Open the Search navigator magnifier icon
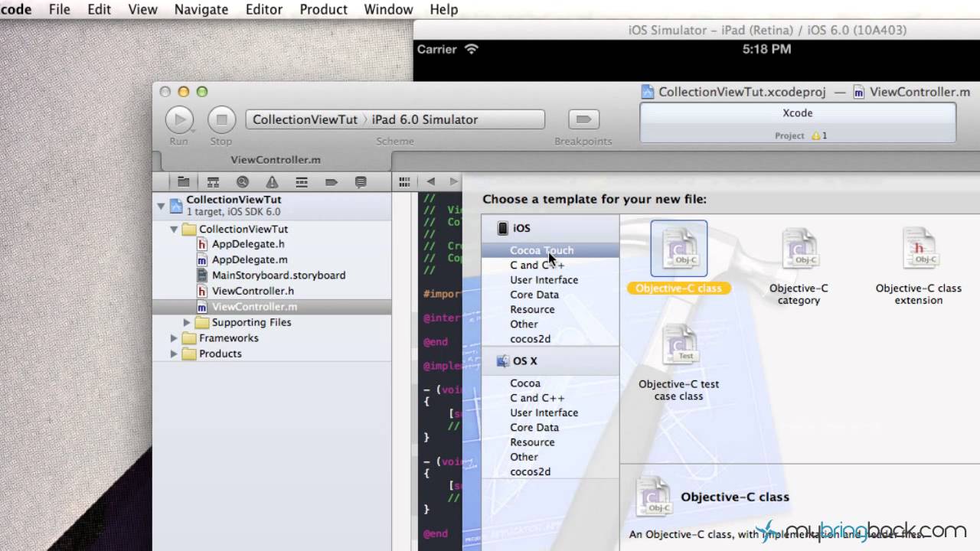Viewport: 980px width, 551px height. [243, 182]
